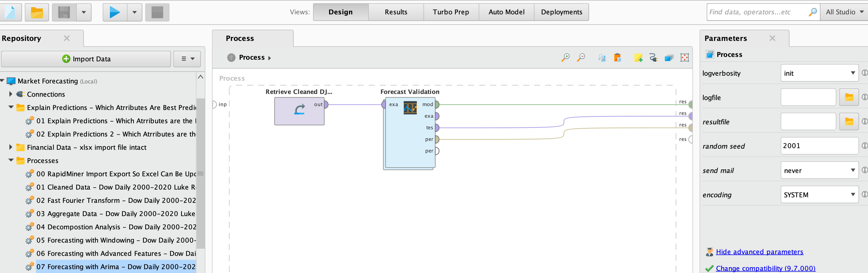Click the Connections folder icon in repository
The image size is (868, 273).
coord(20,94)
